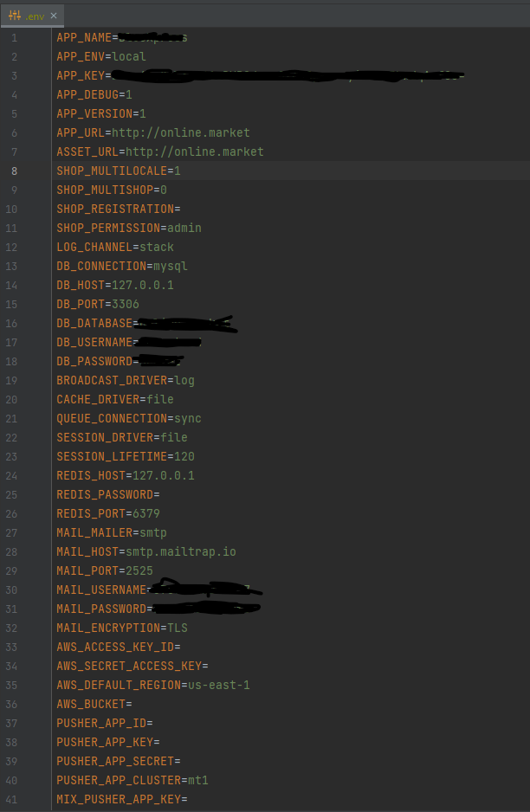530x812 pixels.
Task: Click BROADCAST_DRIVER=log line
Action: coord(126,381)
